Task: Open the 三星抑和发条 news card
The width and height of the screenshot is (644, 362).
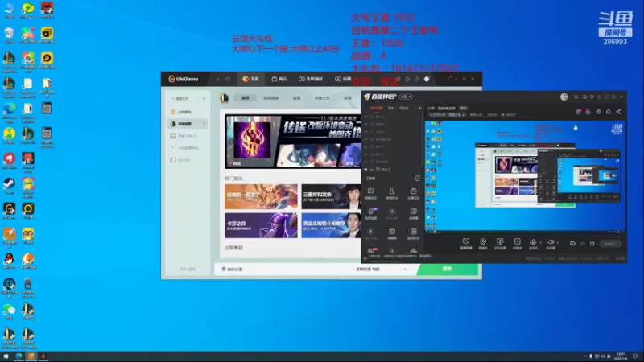Action: (331, 196)
